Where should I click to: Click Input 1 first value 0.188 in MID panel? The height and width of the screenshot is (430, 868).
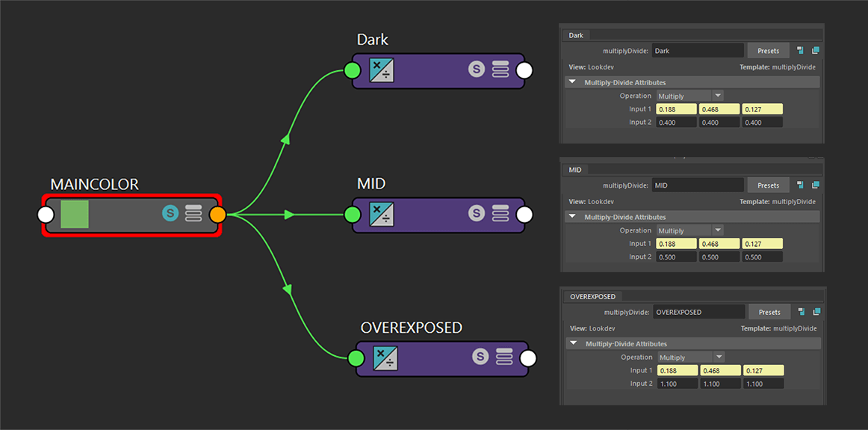tap(677, 244)
